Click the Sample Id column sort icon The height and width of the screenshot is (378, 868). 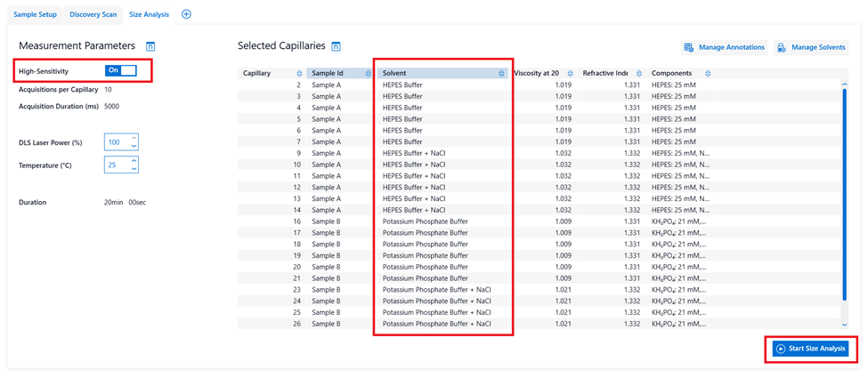(x=369, y=74)
